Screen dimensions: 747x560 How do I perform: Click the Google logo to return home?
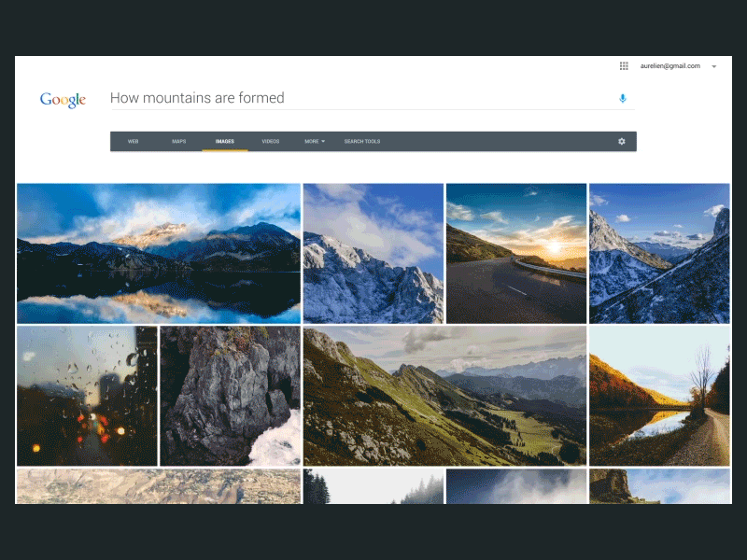point(62,99)
